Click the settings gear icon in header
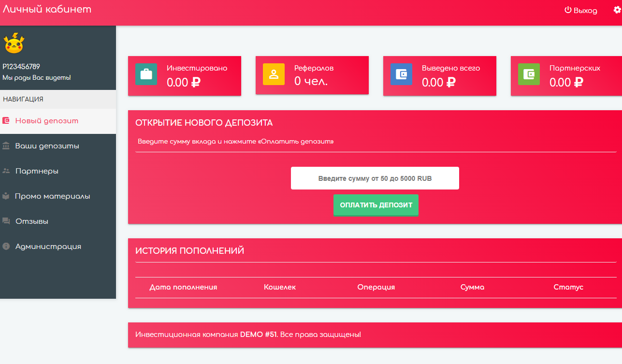 point(617,10)
